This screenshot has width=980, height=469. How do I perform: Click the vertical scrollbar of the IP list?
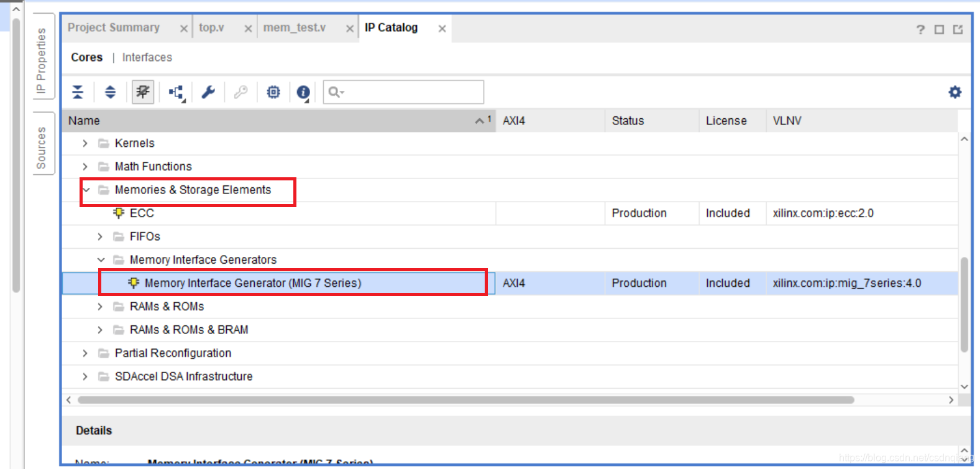[964, 305]
